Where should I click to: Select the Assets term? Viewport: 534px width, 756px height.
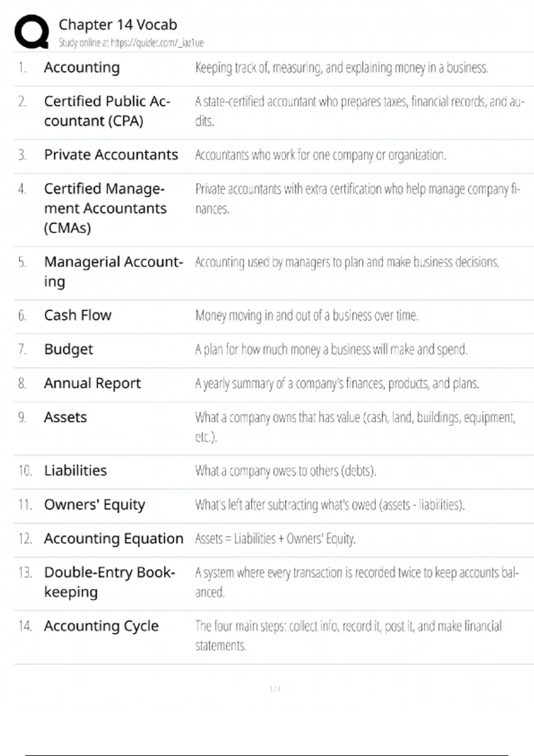click(x=65, y=418)
